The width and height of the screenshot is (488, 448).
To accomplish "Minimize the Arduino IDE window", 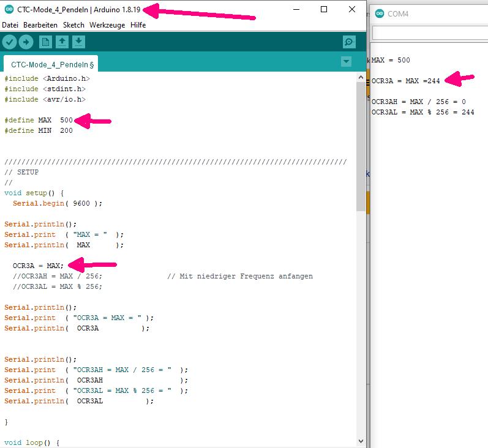I will click(296, 9).
